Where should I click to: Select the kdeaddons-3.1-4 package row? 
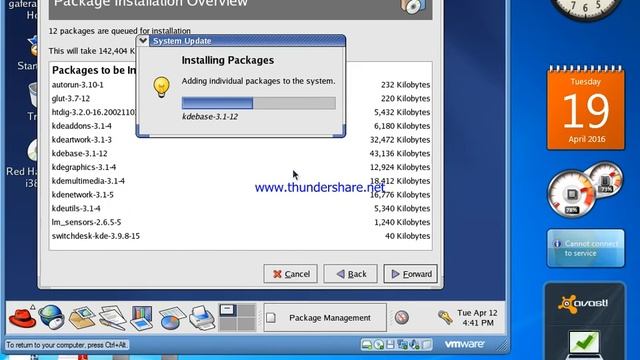241,126
